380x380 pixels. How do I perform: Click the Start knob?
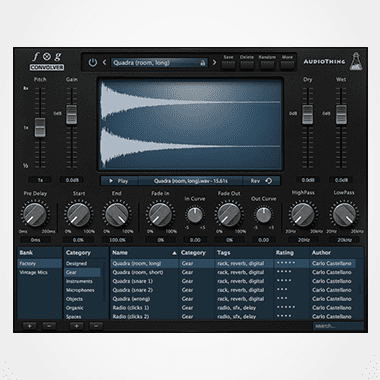[x=79, y=215]
